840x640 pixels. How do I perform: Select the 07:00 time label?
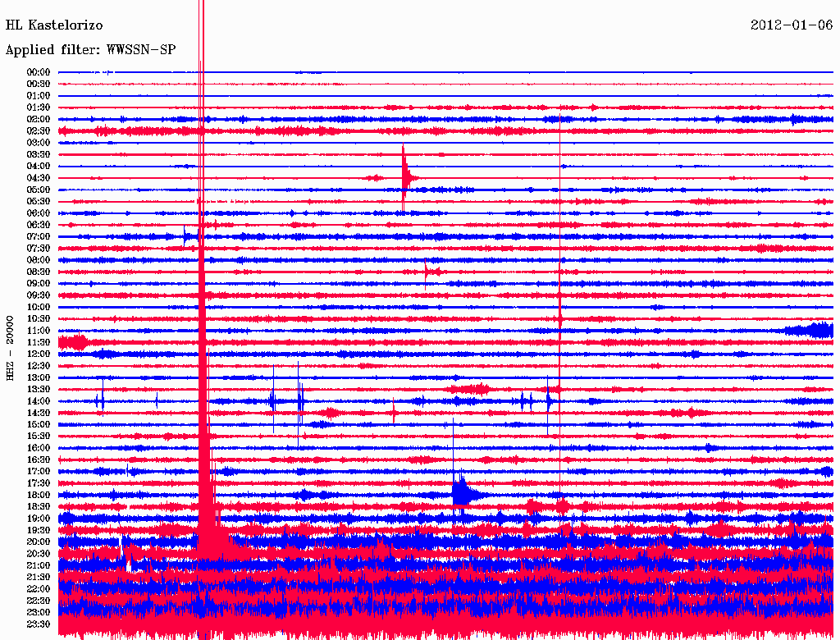tap(39, 236)
